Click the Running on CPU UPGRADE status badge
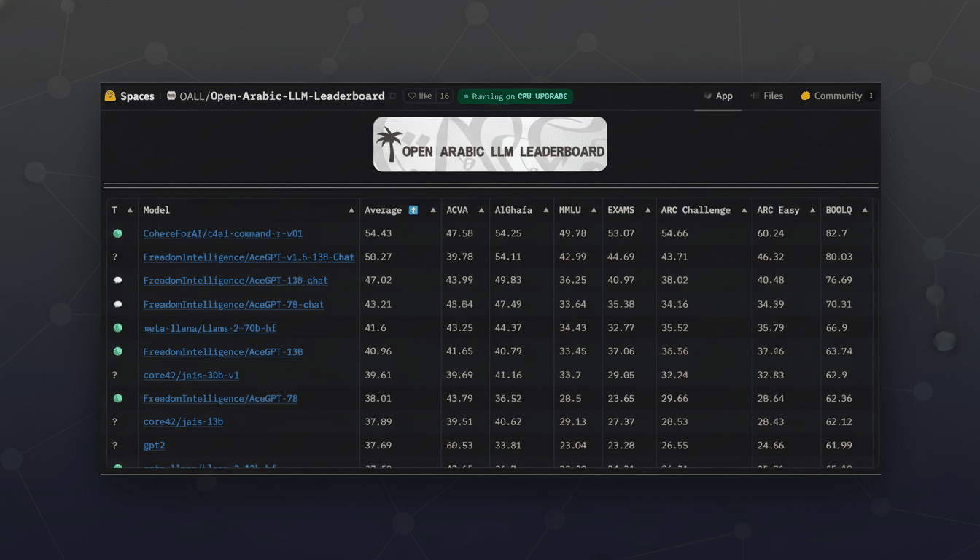 [516, 96]
